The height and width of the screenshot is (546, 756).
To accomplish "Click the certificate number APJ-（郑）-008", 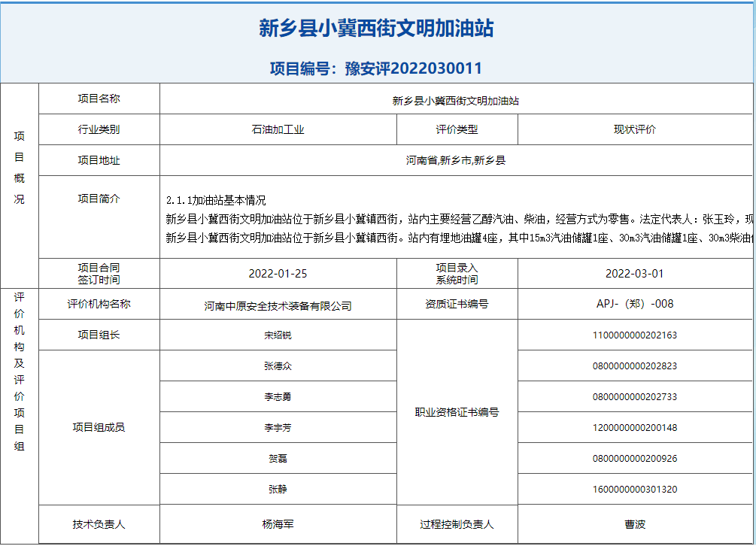I will pos(634,304).
